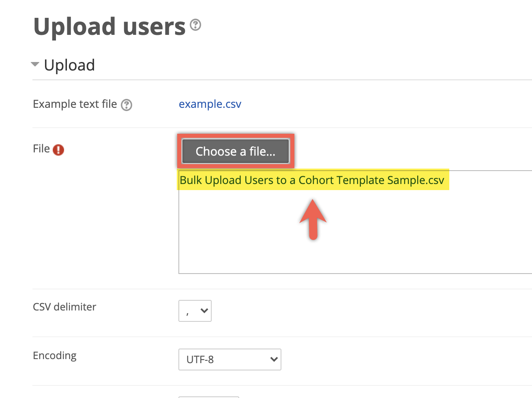Click the Example text file label

pyautogui.click(x=75, y=104)
